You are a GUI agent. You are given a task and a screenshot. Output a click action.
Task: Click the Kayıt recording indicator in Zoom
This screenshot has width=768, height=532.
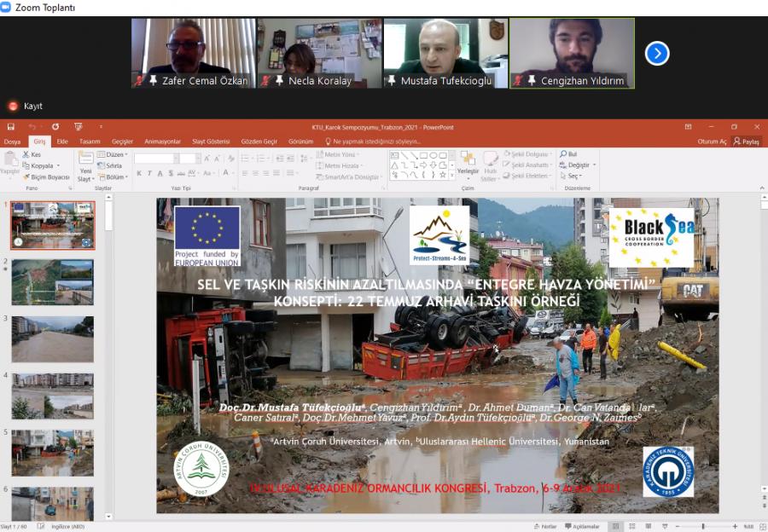[26, 107]
